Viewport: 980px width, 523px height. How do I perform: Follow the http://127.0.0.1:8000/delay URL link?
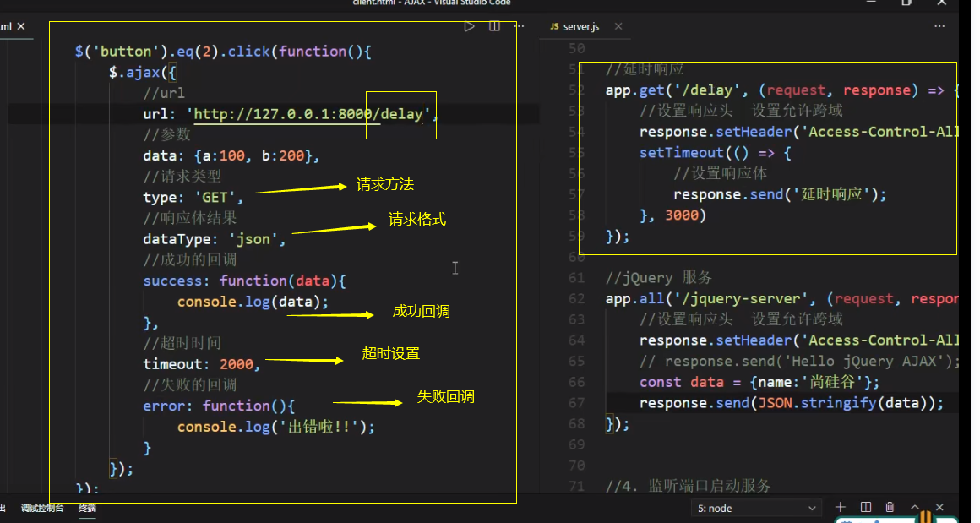308,114
